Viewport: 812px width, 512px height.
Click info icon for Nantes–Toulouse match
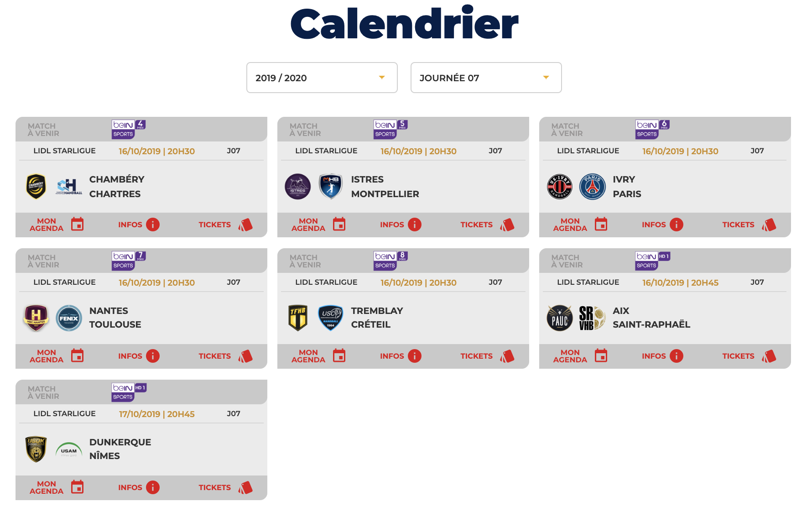[153, 356]
